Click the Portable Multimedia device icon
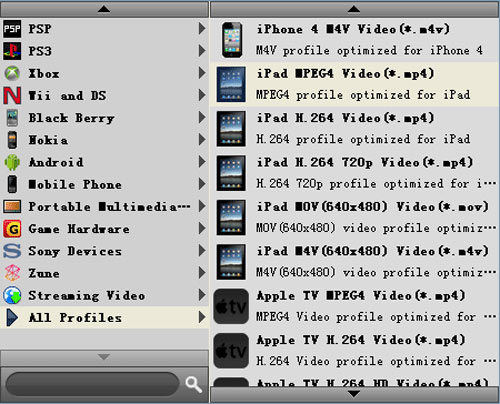Viewport: 500px width, 404px height. [12, 207]
